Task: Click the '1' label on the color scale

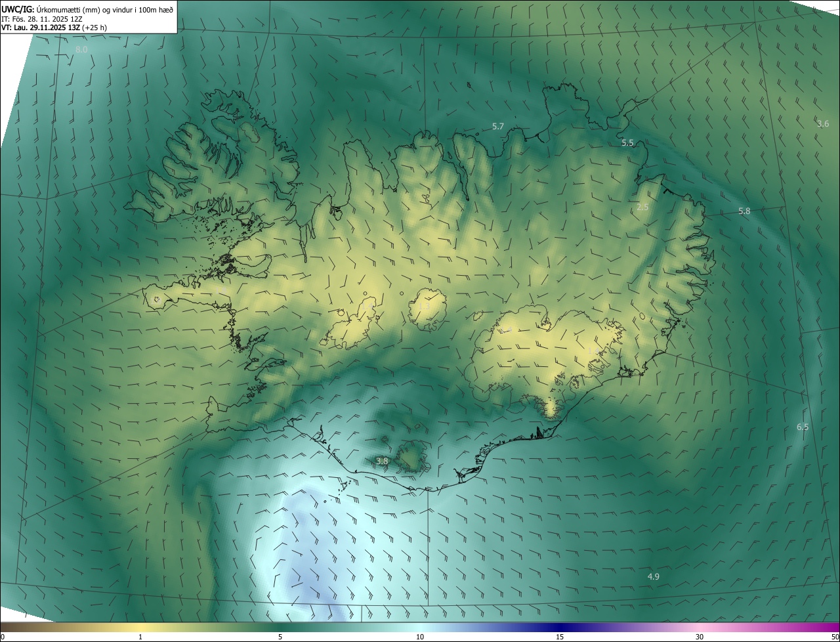Action: click(x=140, y=637)
